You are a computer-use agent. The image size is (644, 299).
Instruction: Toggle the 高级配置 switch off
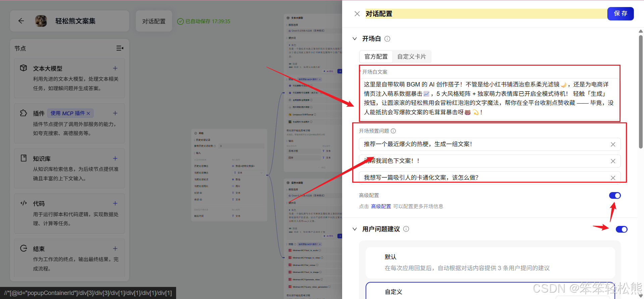pyautogui.click(x=615, y=195)
